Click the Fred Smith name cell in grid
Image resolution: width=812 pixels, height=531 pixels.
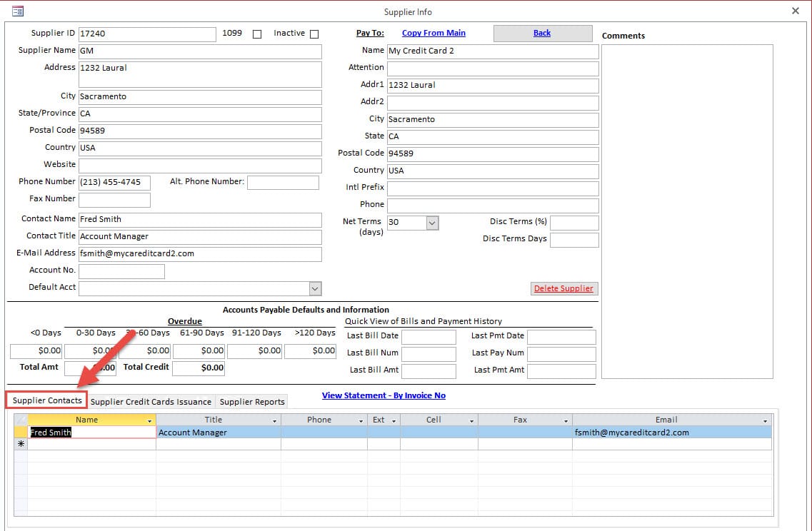[91, 433]
